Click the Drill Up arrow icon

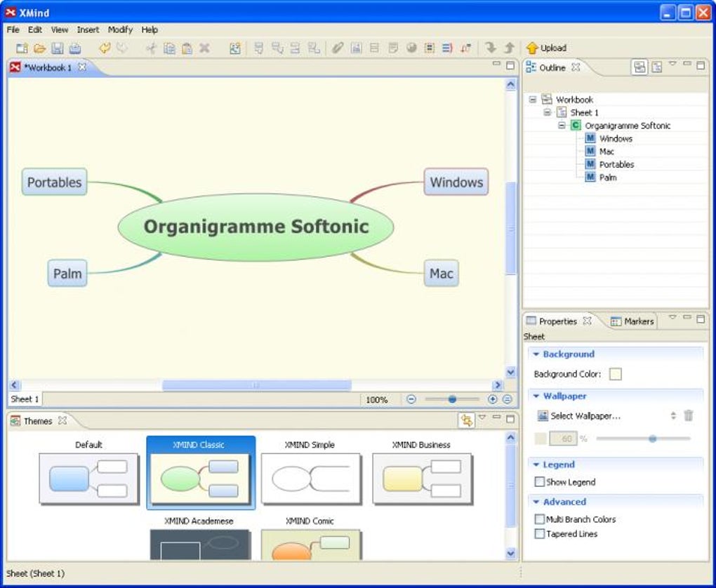pos(509,48)
